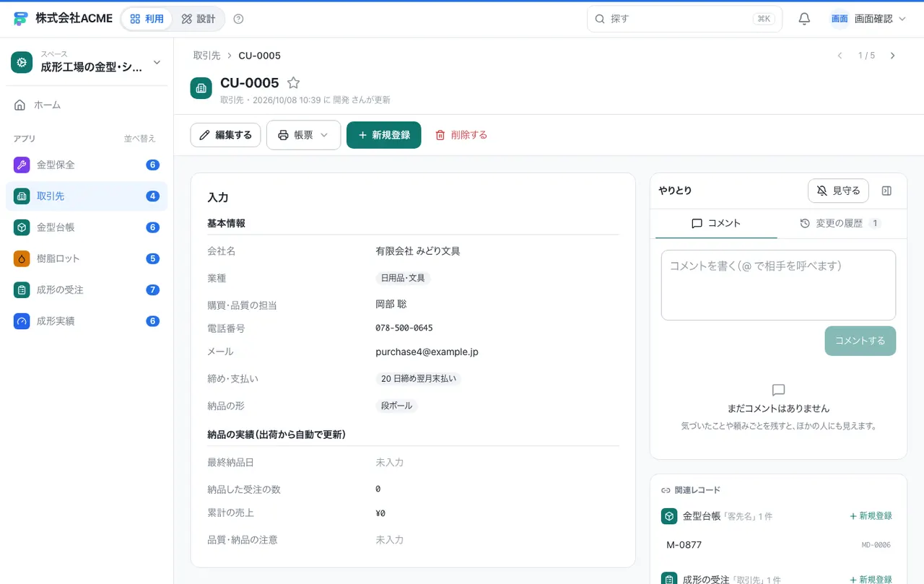Click the ACME company logo icon
This screenshot has width=924, height=584.
(21, 19)
